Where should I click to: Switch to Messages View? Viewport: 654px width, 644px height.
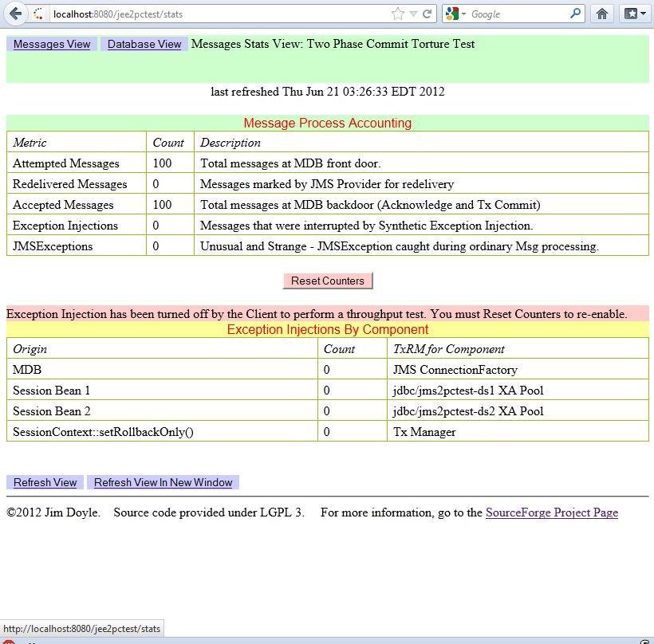pos(51,44)
